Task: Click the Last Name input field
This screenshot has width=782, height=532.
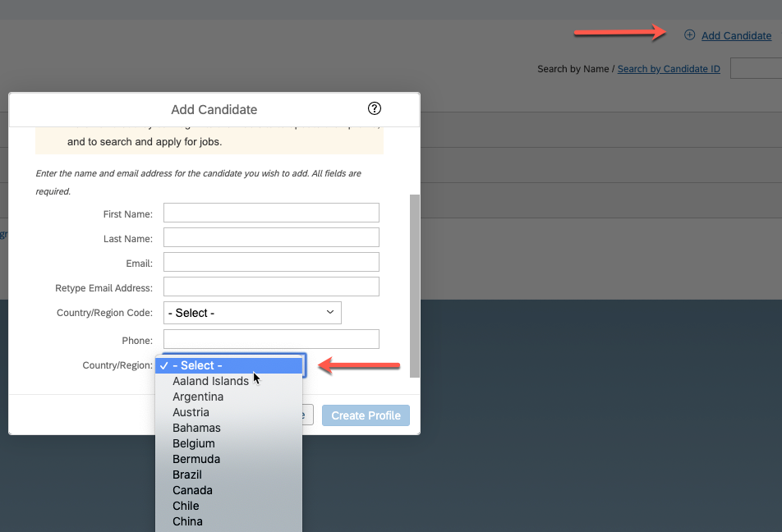Action: click(x=271, y=237)
